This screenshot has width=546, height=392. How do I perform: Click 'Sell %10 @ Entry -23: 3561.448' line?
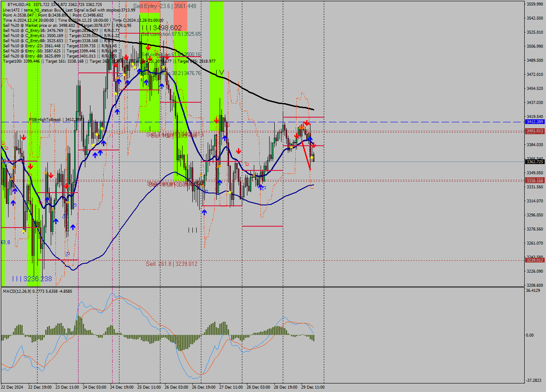pos(60,46)
